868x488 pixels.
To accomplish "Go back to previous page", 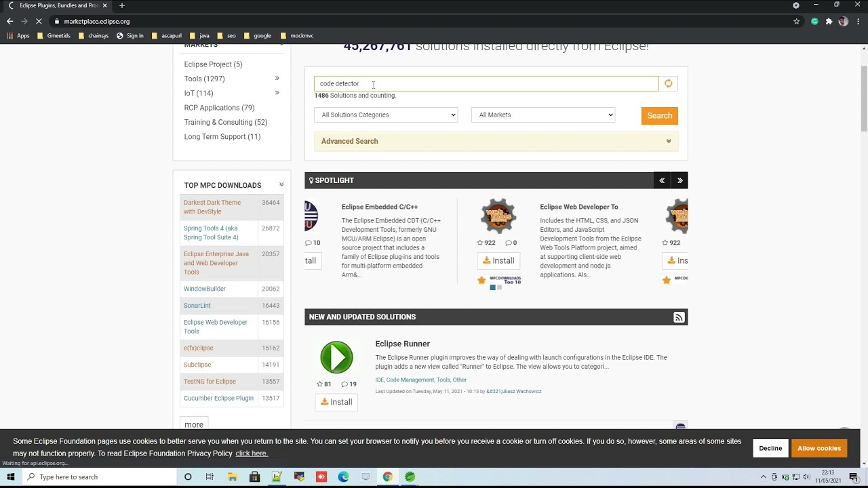I will [x=9, y=21].
